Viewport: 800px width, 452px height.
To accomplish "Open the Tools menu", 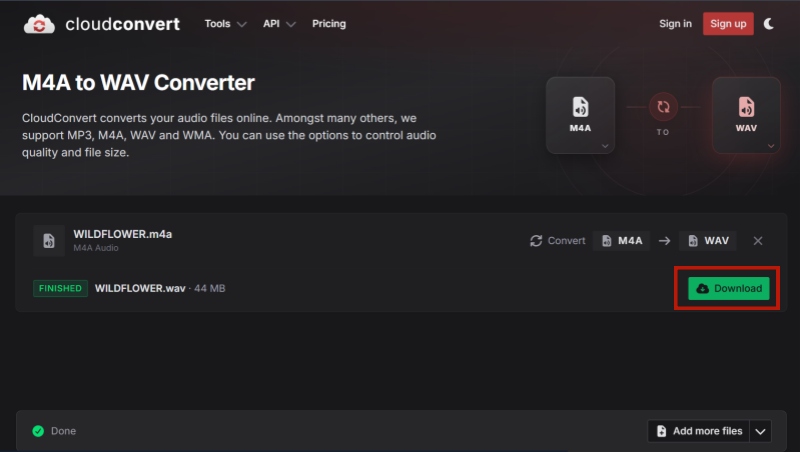I will 226,24.
